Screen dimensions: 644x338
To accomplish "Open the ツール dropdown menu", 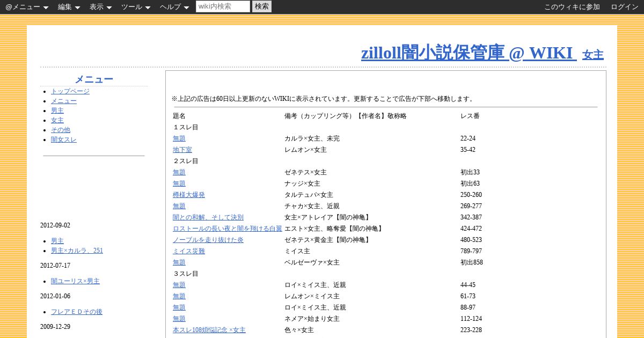I will [x=136, y=7].
